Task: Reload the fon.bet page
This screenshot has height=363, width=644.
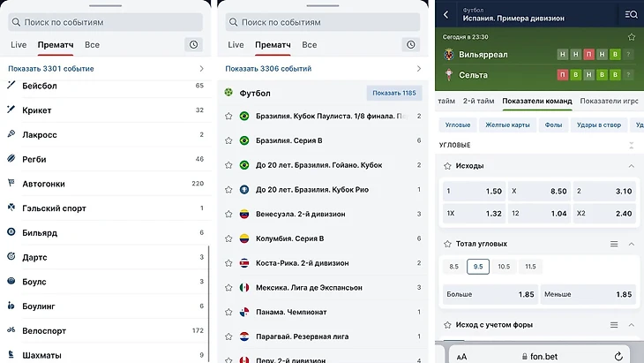Action: click(618, 356)
